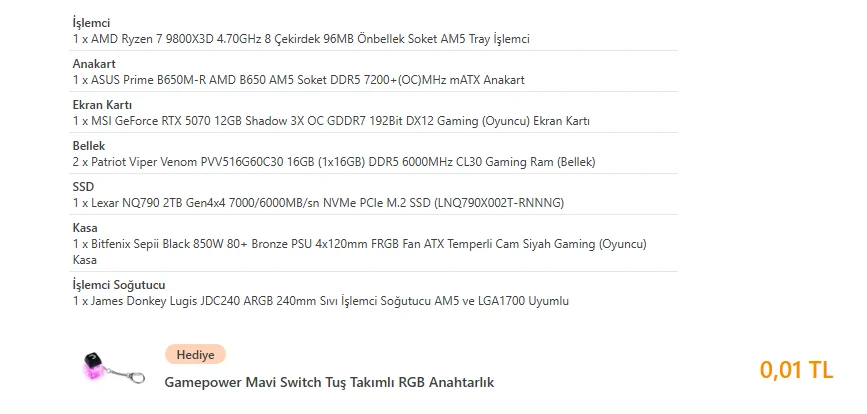Open MSI GeForce RTX 5070 graphics card entry
This screenshot has height=414, width=867.
(331, 121)
